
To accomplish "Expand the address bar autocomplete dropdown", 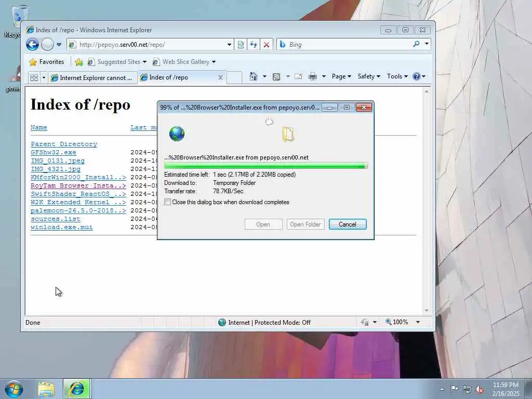I will (x=229, y=45).
